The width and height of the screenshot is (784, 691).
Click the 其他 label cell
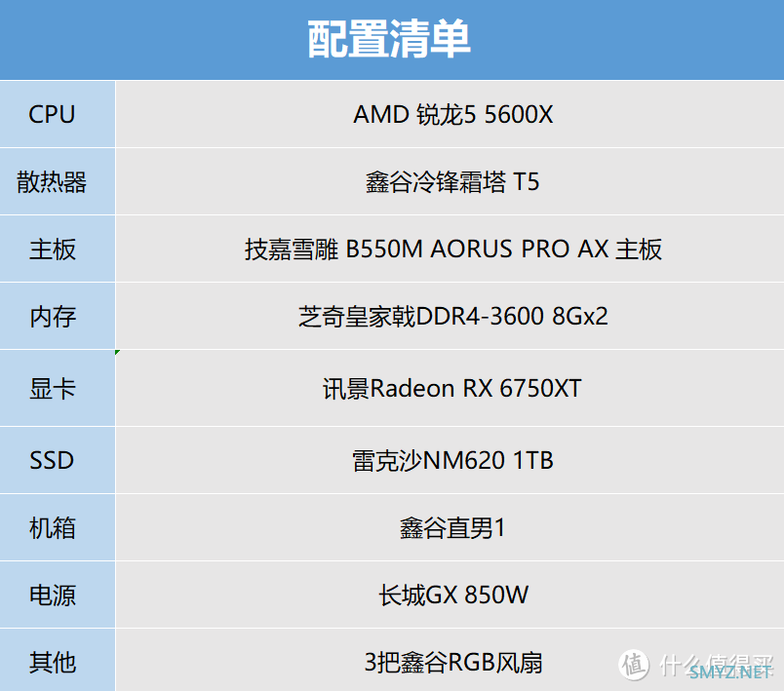pyautogui.click(x=58, y=660)
